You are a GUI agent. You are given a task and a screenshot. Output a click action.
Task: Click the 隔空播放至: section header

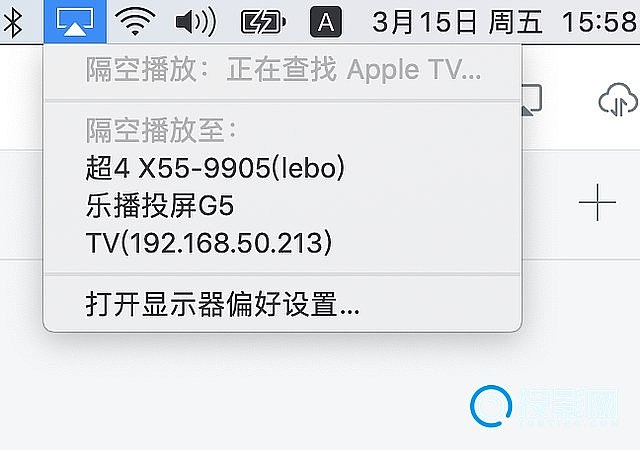tap(161, 131)
